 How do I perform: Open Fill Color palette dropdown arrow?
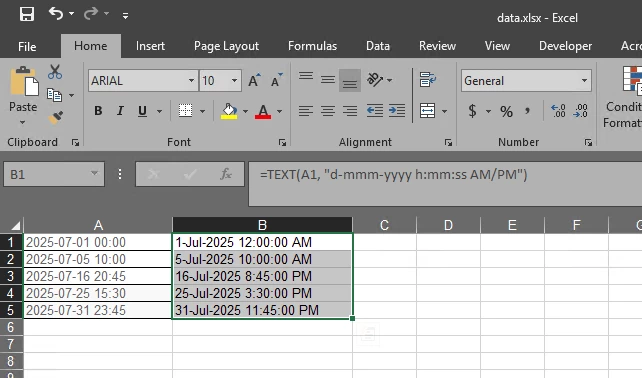245,111
